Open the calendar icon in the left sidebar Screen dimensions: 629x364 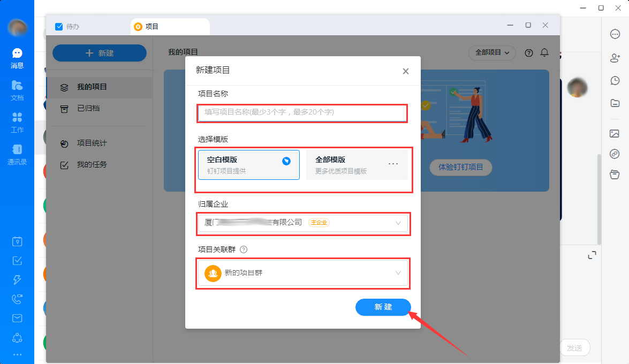[17, 241]
